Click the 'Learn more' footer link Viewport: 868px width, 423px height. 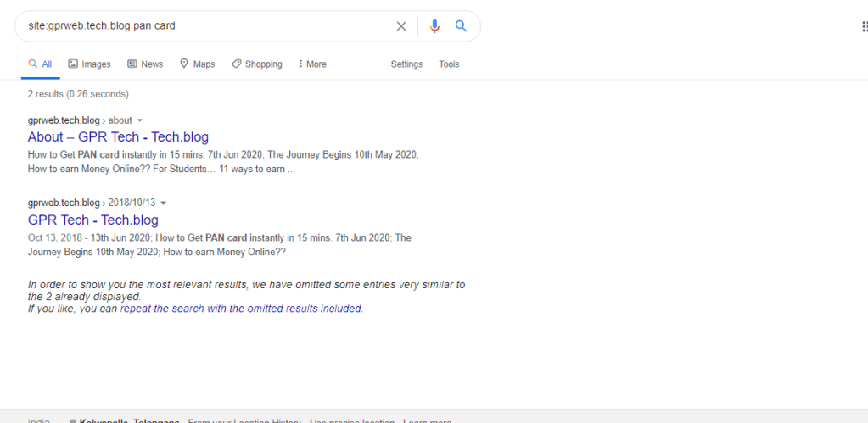click(427, 420)
